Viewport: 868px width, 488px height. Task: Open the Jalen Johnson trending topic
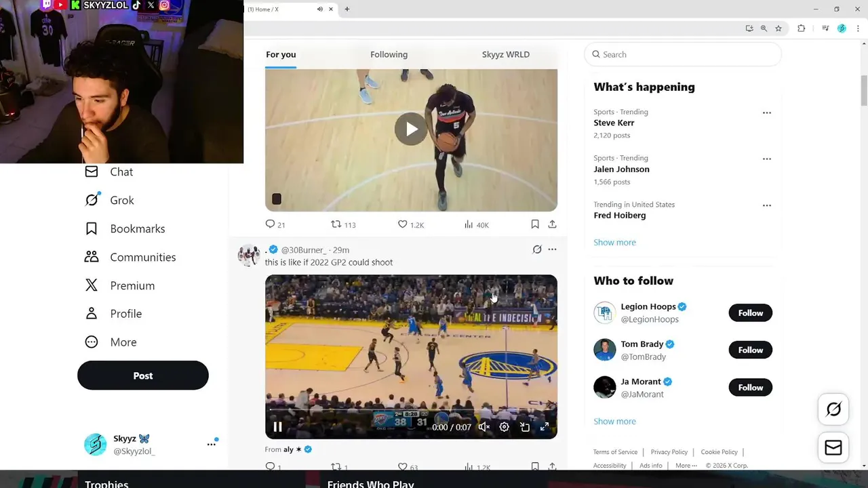[x=621, y=169]
